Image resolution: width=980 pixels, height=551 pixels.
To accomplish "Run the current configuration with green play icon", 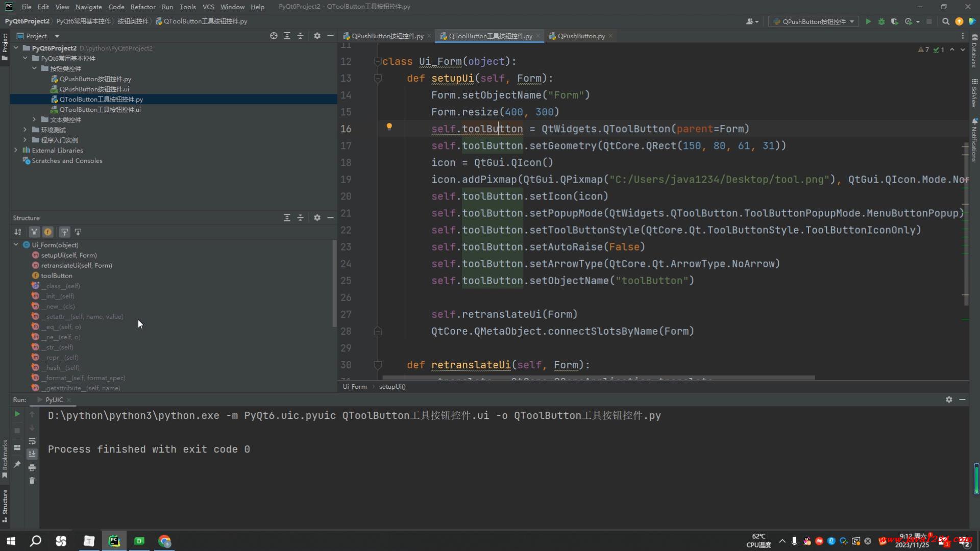I will point(868,21).
